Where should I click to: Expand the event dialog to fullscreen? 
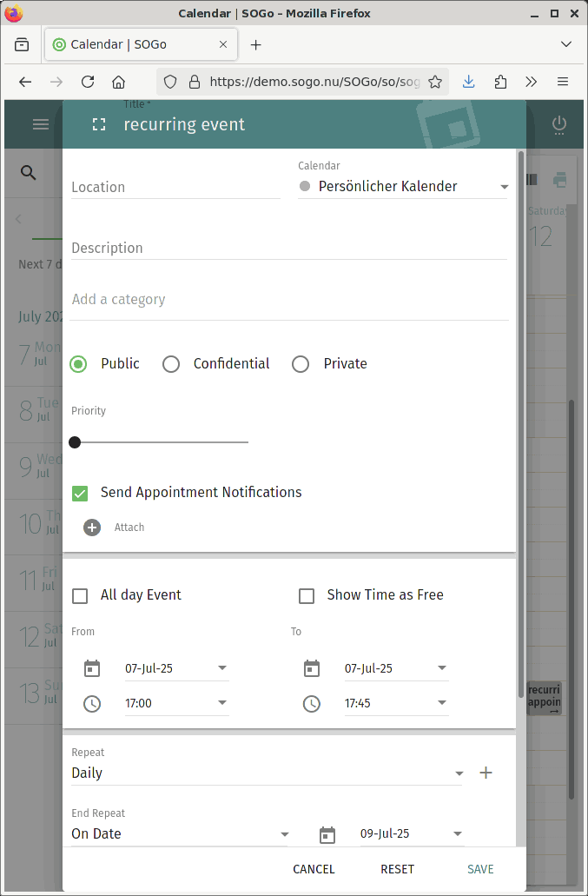pyautogui.click(x=99, y=124)
